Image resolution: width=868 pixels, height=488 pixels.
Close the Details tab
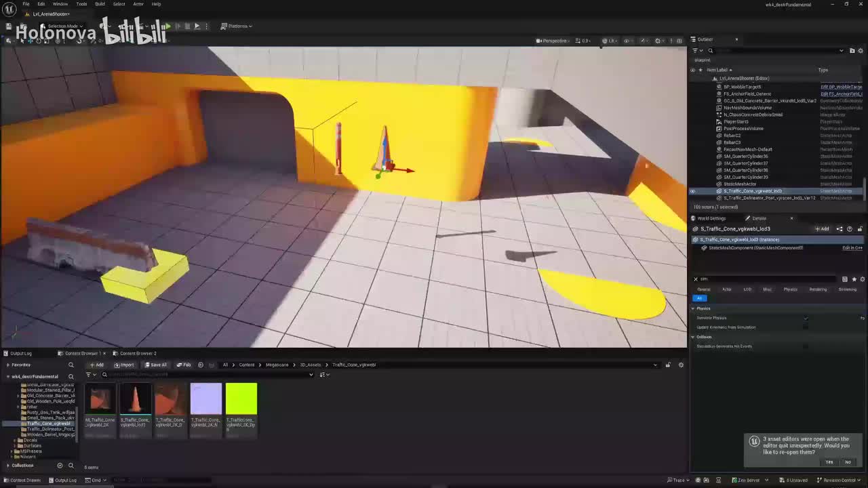pyautogui.click(x=791, y=218)
